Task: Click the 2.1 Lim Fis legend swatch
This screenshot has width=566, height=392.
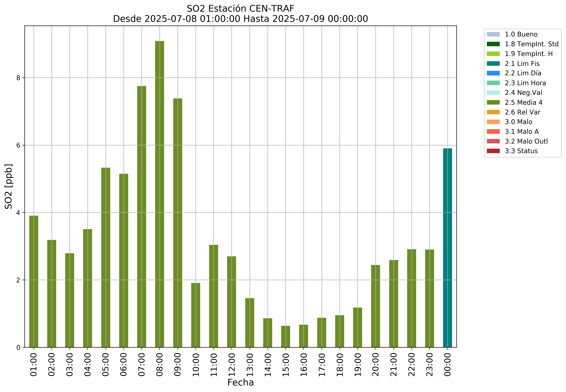Action: click(x=493, y=64)
